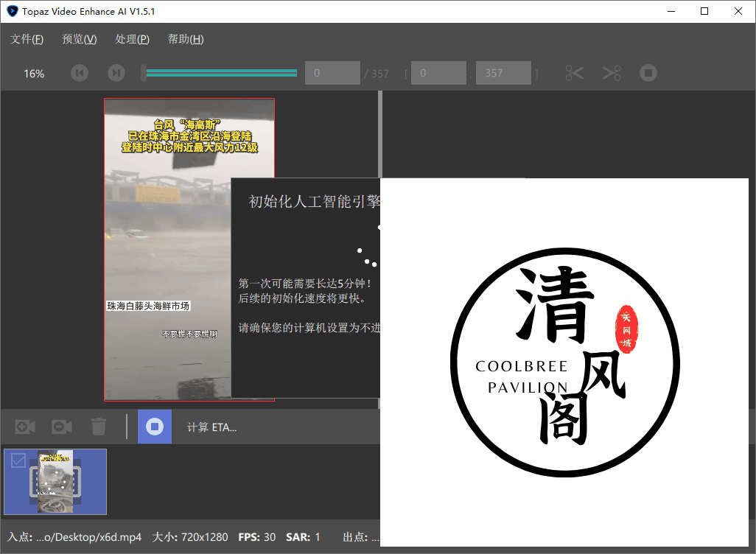Open the 预览(V) menu
756x554 pixels.
[80, 39]
